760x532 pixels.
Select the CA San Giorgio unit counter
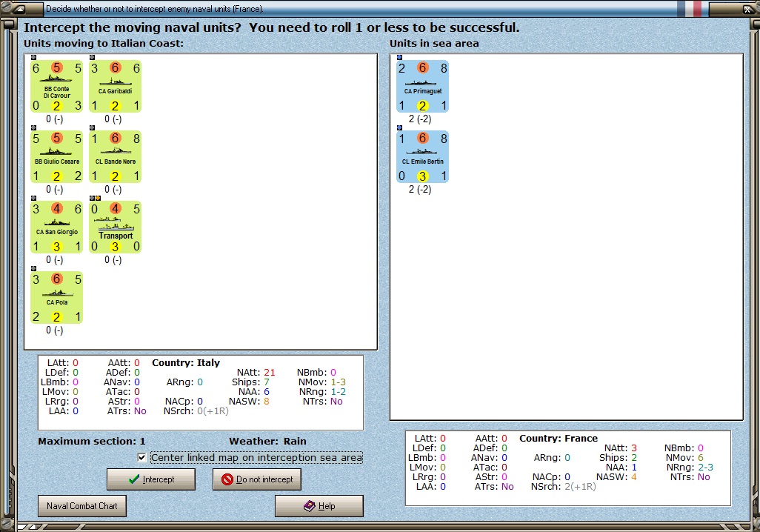click(57, 227)
